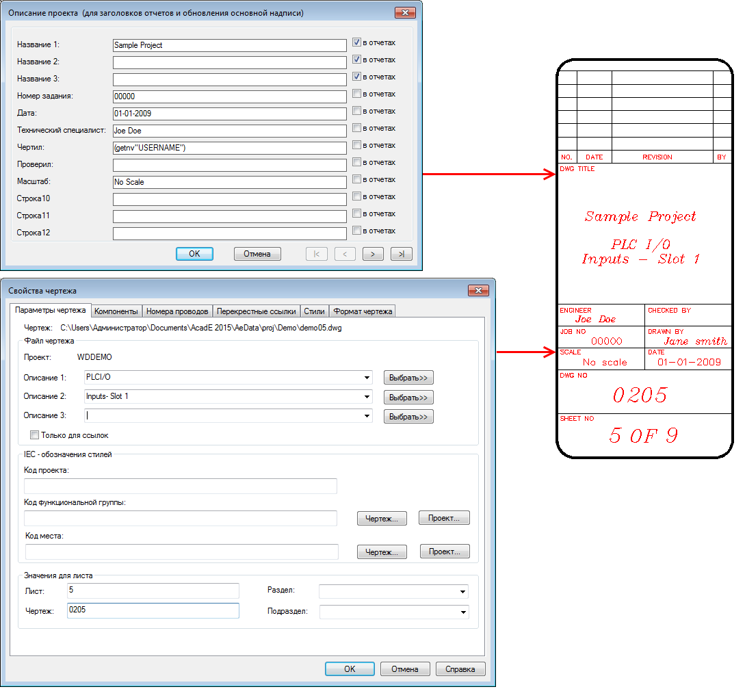This screenshot has height=700, width=745.
Task: Click OK in Описание проекта dialog
Action: click(x=194, y=254)
